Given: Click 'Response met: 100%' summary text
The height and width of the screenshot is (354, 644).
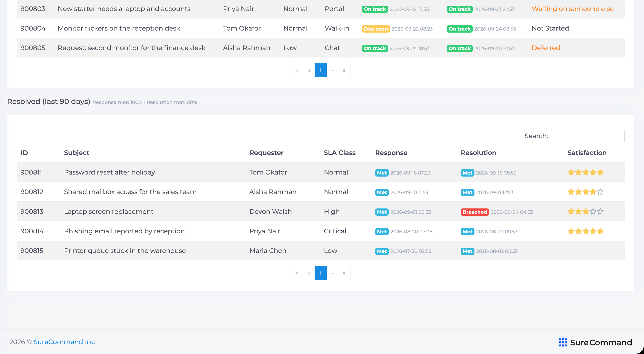Looking at the screenshot, I should (x=117, y=102).
